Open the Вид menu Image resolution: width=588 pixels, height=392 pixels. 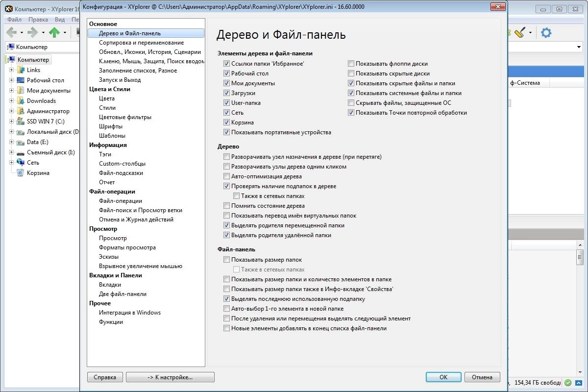pos(60,20)
